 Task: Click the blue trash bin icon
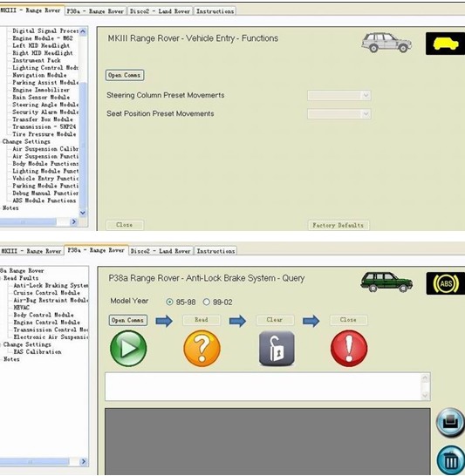[x=451, y=460]
